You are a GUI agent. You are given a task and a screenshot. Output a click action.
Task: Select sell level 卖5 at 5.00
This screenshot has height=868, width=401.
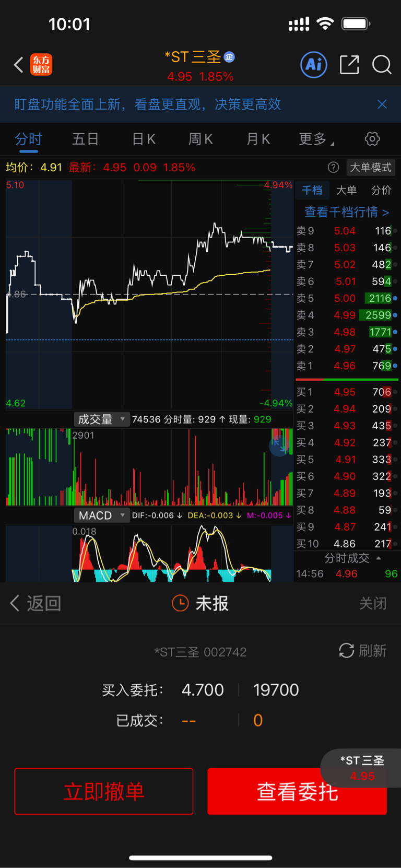point(347,298)
